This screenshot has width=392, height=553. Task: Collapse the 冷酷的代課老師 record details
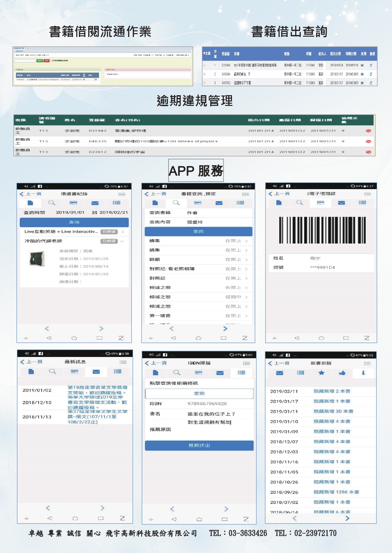pos(122,241)
